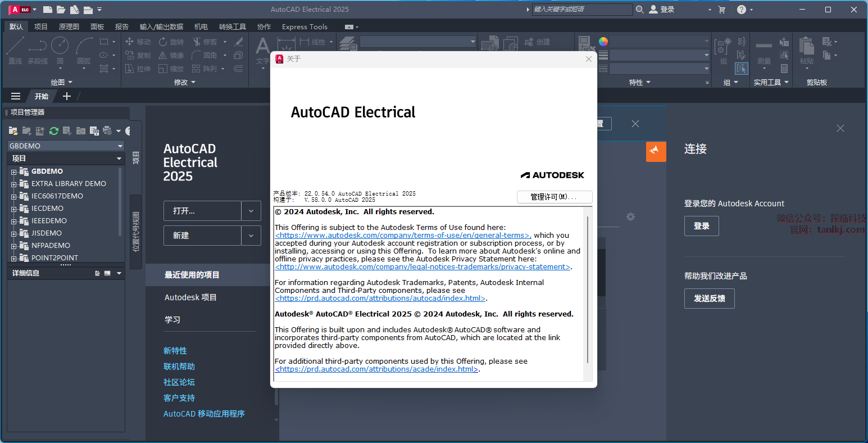This screenshot has height=443, width=868.
Task: Click the Measure (测量) ruler tool
Action: 764,51
